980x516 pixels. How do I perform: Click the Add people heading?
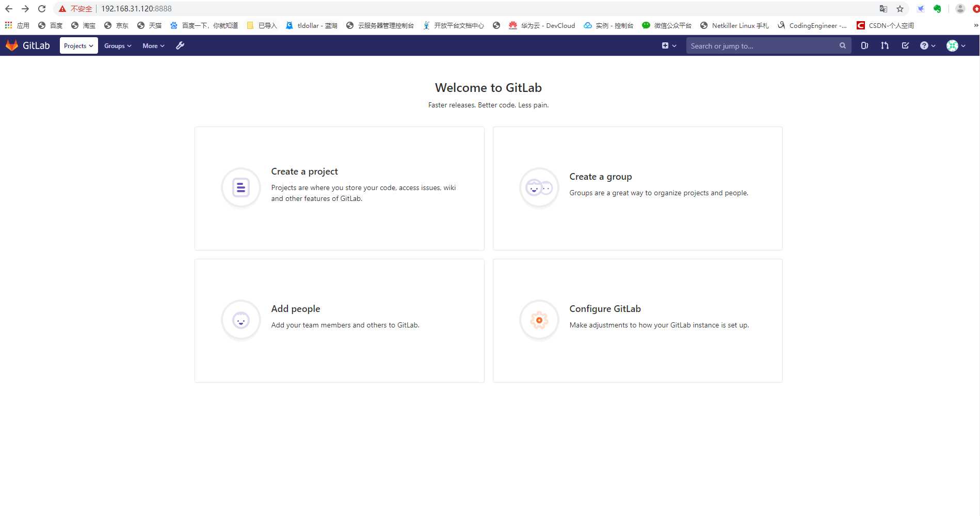296,309
